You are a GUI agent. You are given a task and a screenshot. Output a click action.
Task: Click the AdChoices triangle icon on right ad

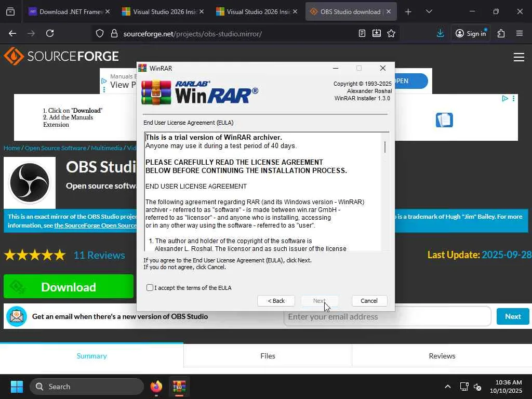[x=505, y=98]
